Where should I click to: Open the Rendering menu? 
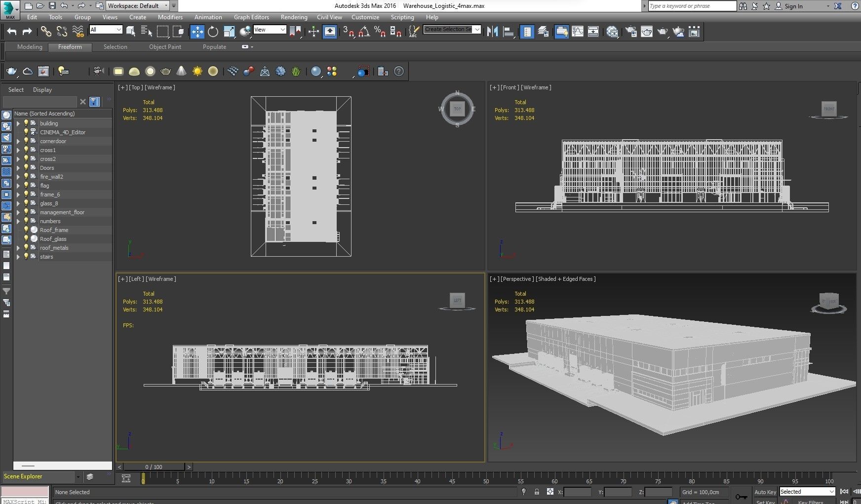pyautogui.click(x=294, y=17)
